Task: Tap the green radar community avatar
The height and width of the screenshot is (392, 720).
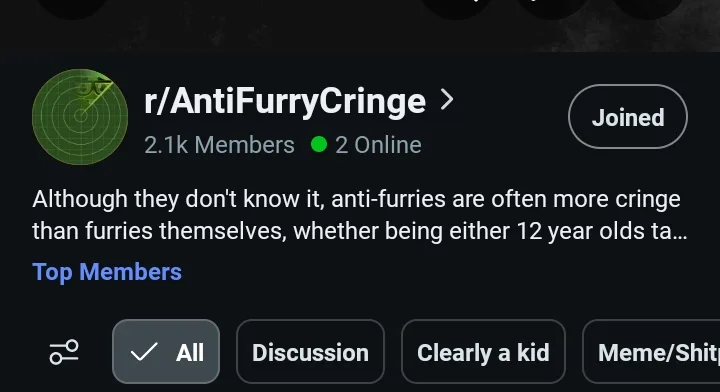Action: click(x=80, y=117)
